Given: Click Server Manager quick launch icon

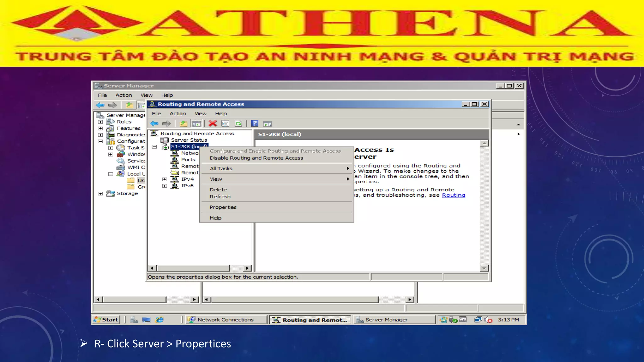Looking at the screenshot, I should pos(134,320).
